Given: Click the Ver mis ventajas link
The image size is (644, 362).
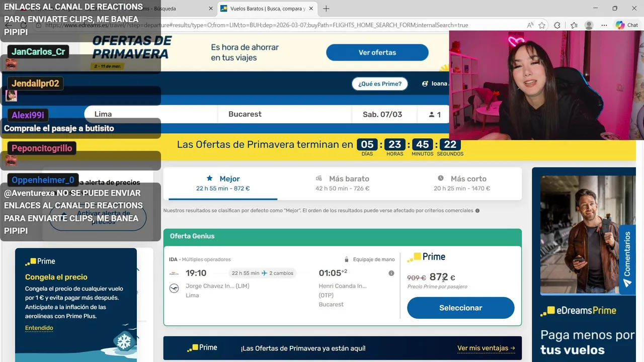Looking at the screenshot, I should pos(486,348).
